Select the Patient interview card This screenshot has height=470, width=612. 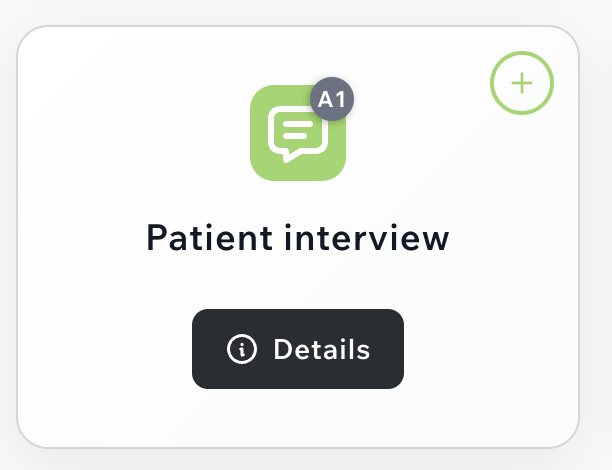pyautogui.click(x=298, y=237)
